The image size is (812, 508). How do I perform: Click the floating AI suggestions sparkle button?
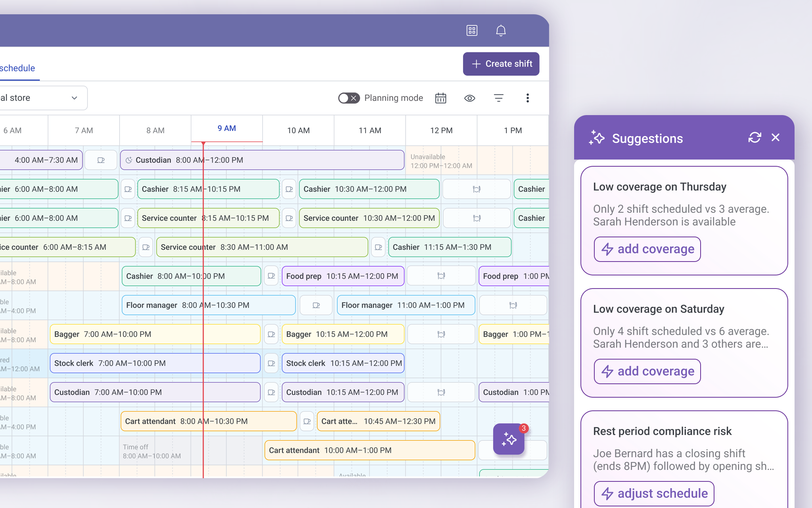[509, 439]
